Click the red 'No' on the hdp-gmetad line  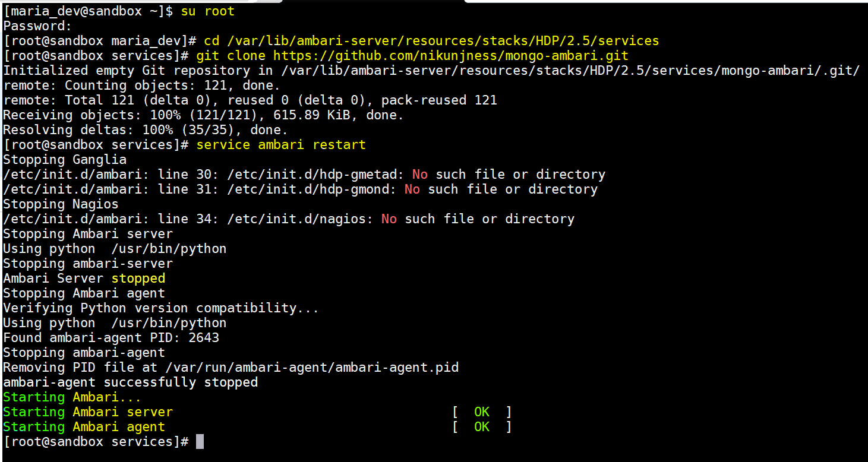pyautogui.click(x=420, y=175)
